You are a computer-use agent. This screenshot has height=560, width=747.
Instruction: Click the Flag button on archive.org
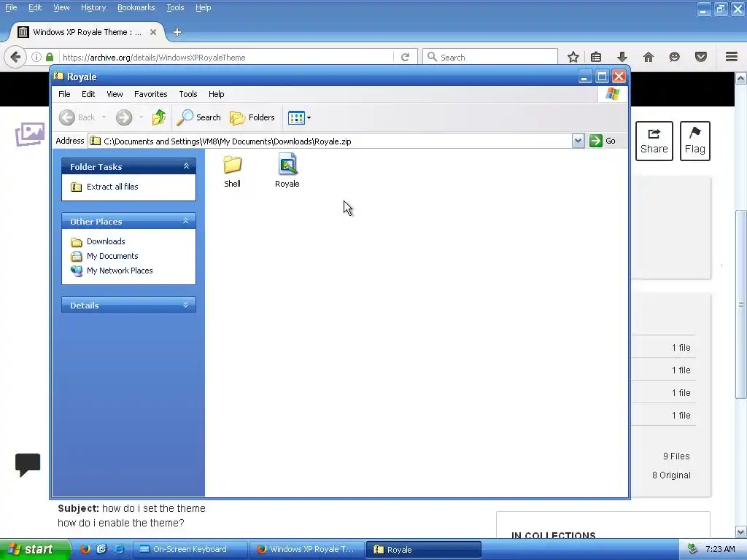point(695,141)
